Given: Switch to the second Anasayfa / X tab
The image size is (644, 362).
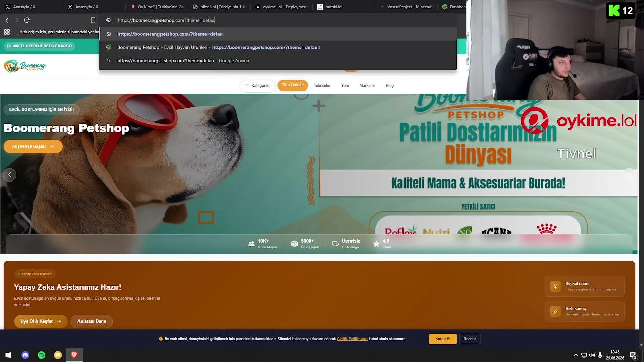Looking at the screenshot, I should tap(94, 7).
